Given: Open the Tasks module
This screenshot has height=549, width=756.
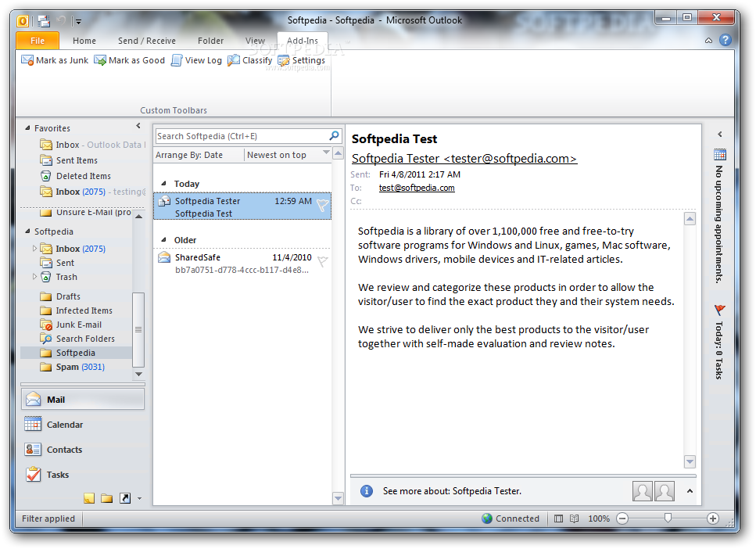Looking at the screenshot, I should click(83, 475).
